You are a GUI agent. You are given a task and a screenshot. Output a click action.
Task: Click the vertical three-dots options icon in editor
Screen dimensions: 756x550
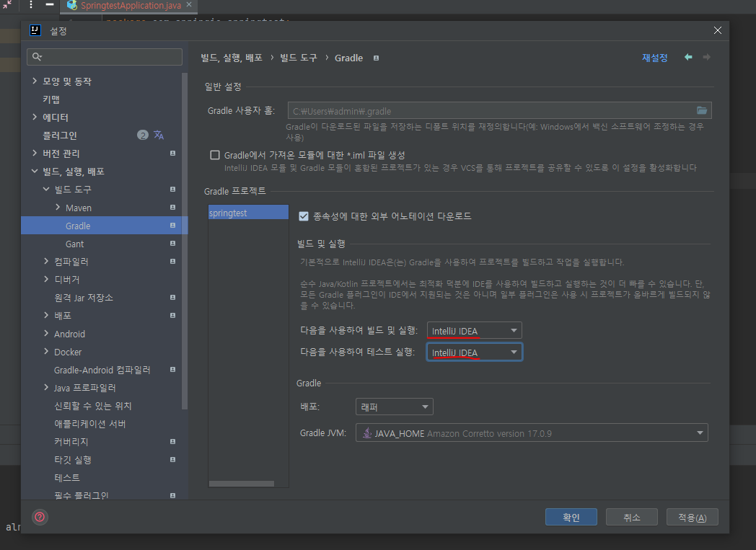tap(31, 5)
